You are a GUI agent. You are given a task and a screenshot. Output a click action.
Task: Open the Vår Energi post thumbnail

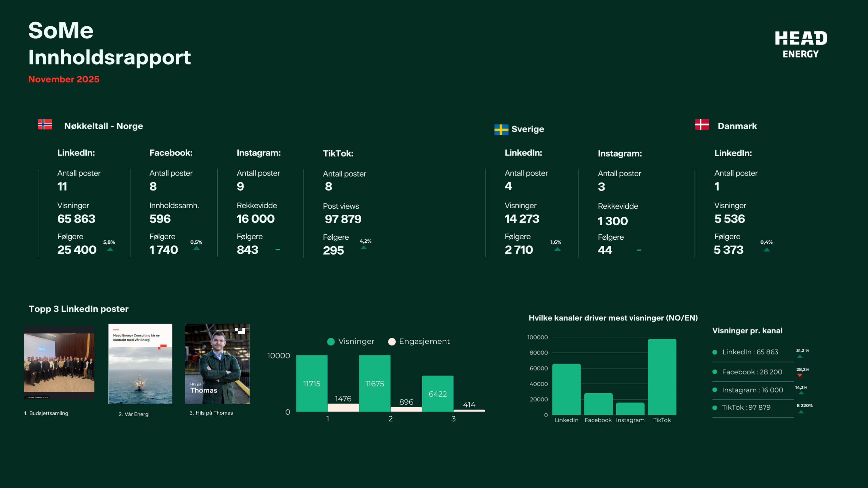(140, 364)
